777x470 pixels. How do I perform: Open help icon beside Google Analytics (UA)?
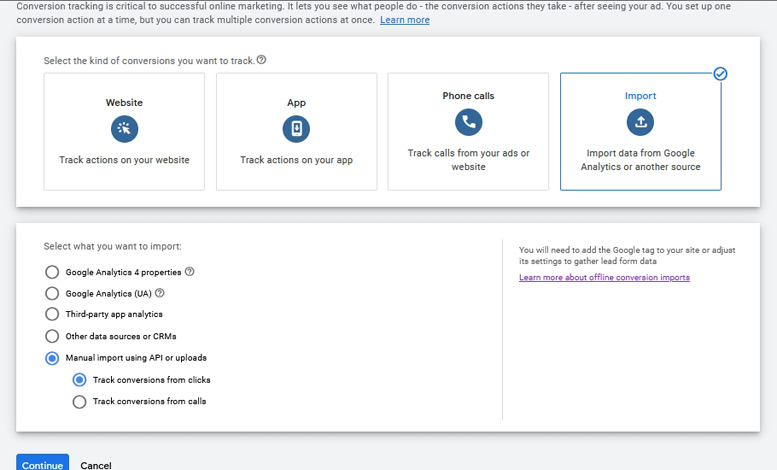160,293
